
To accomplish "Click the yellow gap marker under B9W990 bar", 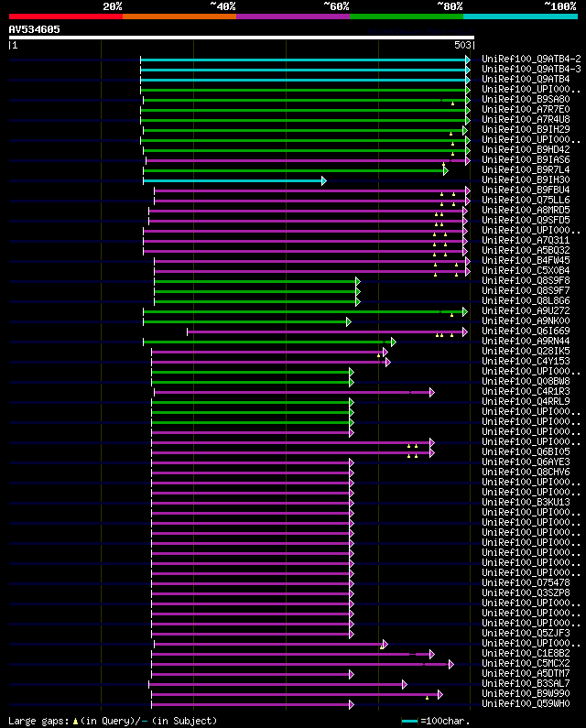I will 428,698.
